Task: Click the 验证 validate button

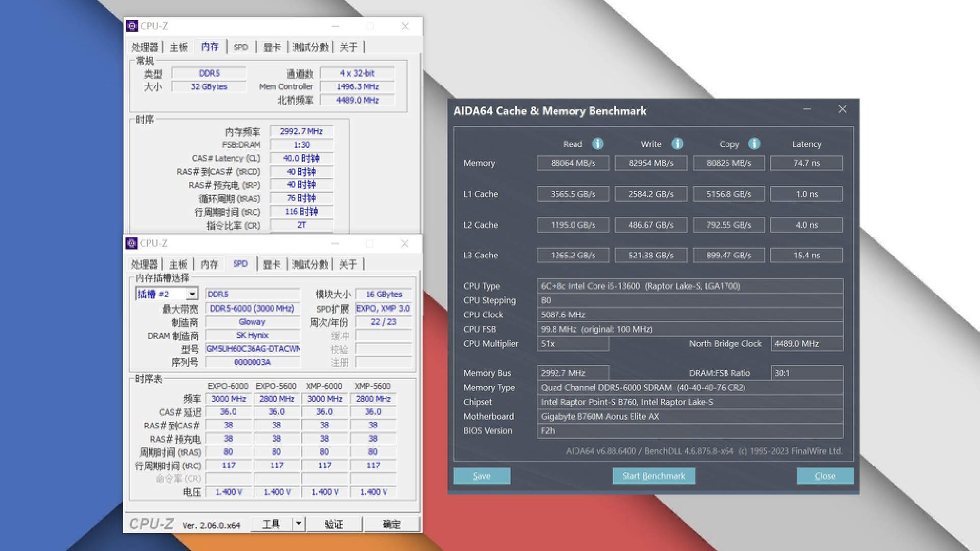Action: click(334, 524)
